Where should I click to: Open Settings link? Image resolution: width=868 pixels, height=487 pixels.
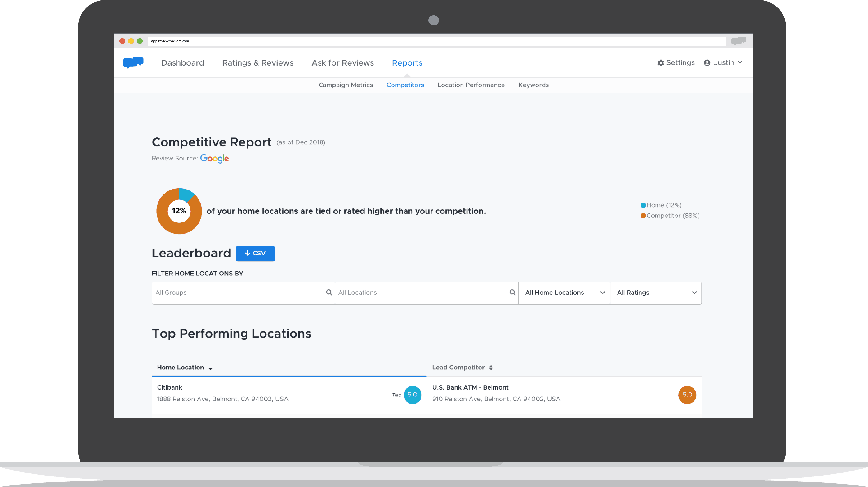click(676, 63)
